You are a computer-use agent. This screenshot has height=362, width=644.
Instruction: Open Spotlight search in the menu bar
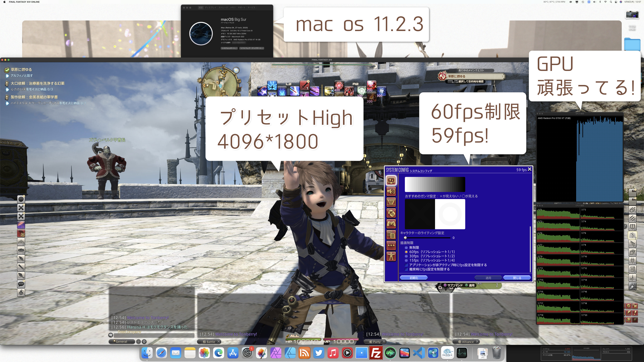pos(611,2)
